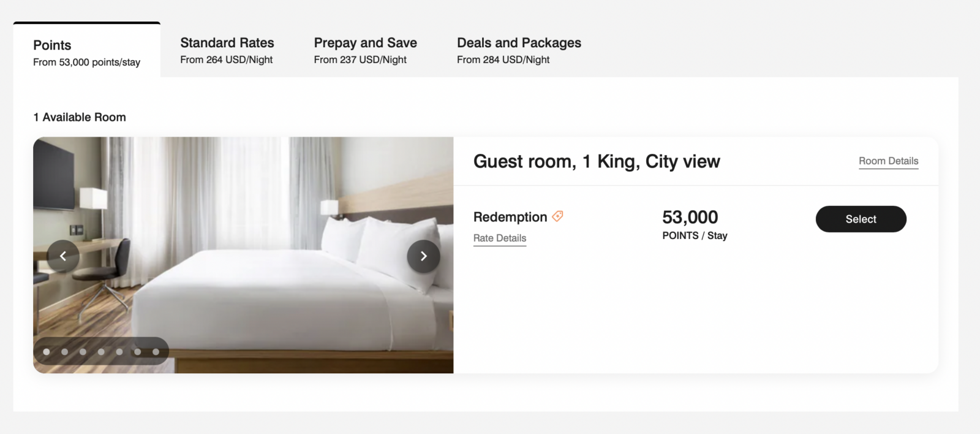Show the previous room photo

pos(63,256)
